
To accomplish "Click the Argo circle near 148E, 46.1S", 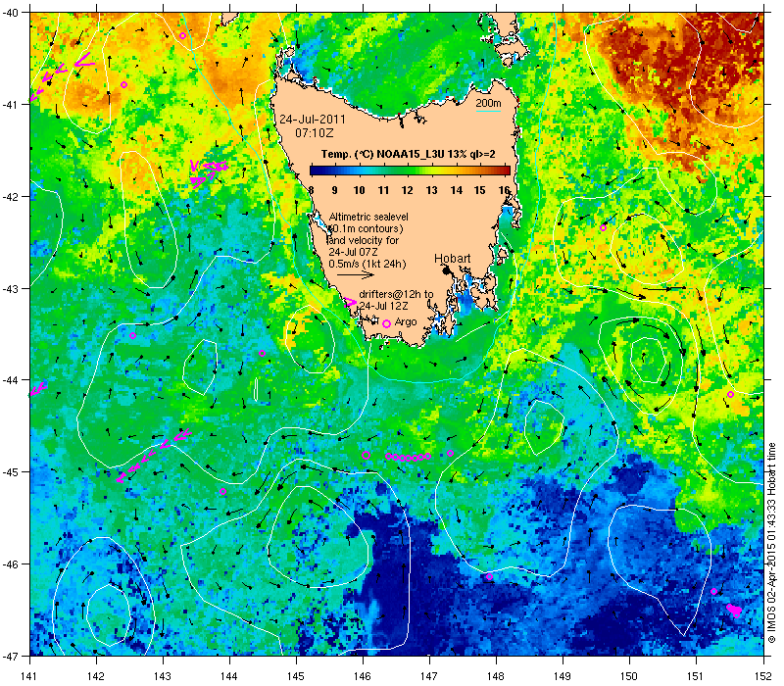I will tap(489, 577).
